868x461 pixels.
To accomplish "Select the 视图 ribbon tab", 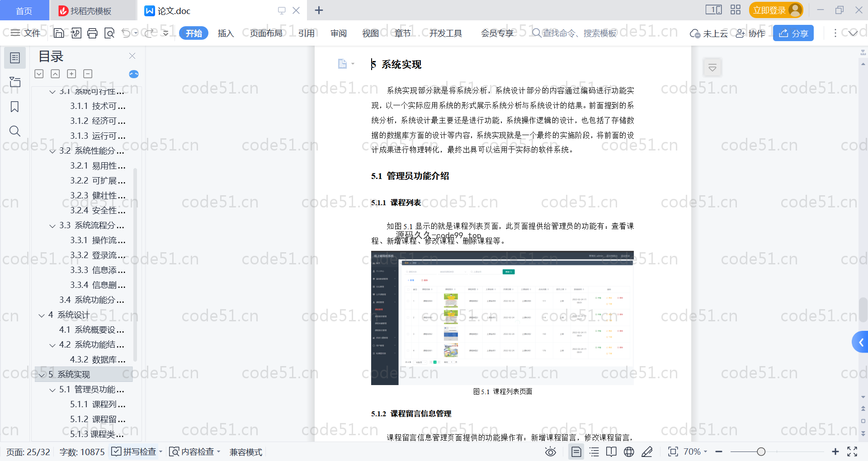I will point(371,33).
